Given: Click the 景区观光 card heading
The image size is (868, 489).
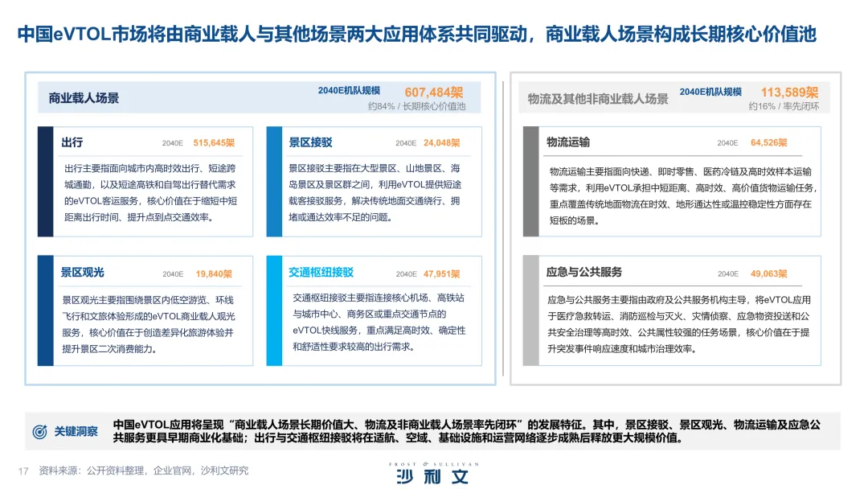Looking at the screenshot, I should (x=83, y=273).
